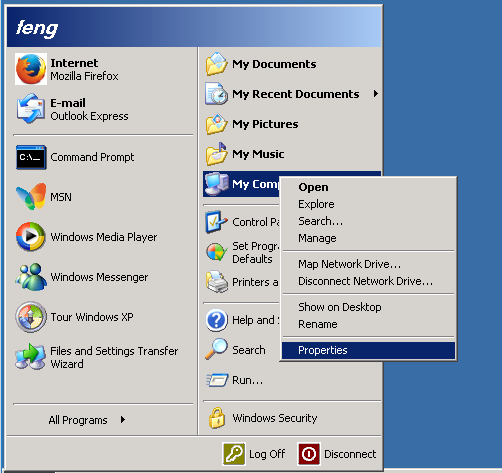Click the MSN text label
This screenshot has height=473, width=502.
61,197
